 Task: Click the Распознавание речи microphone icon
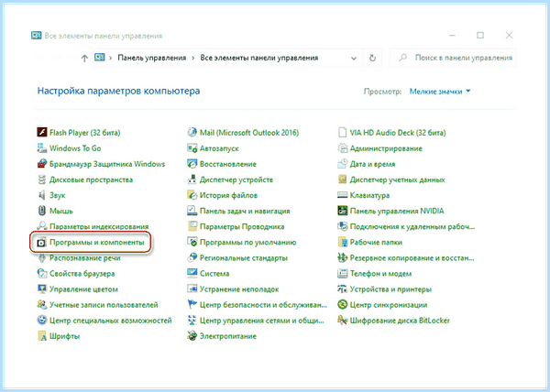pos(42,258)
